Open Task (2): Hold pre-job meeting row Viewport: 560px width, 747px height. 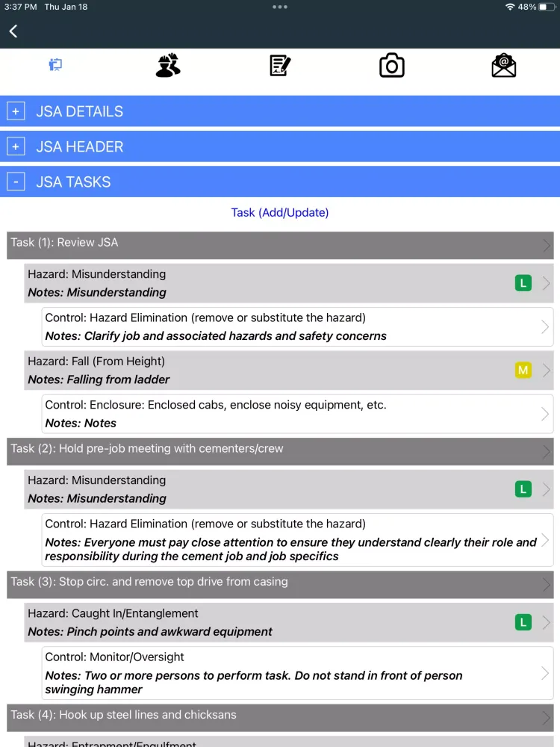click(280, 452)
